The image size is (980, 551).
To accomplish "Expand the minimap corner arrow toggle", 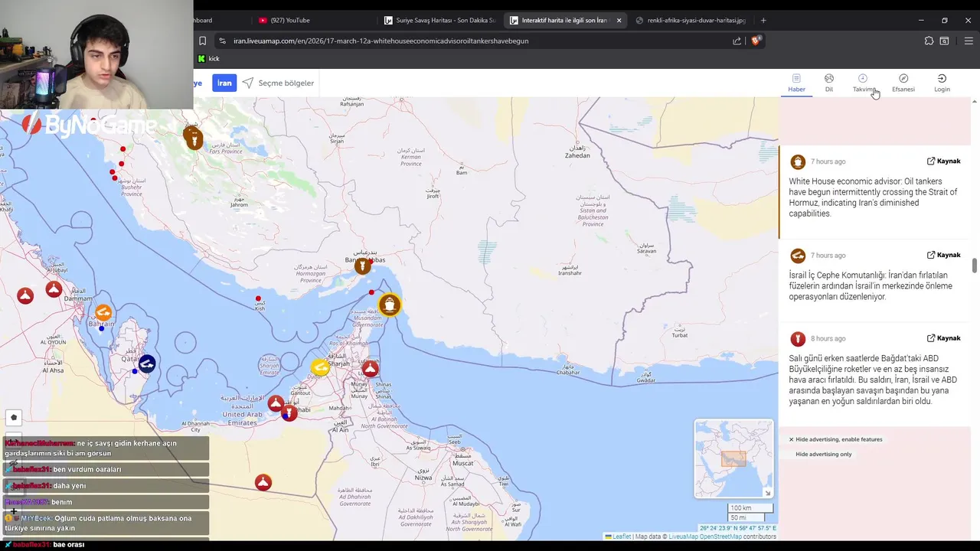I will pyautogui.click(x=767, y=492).
